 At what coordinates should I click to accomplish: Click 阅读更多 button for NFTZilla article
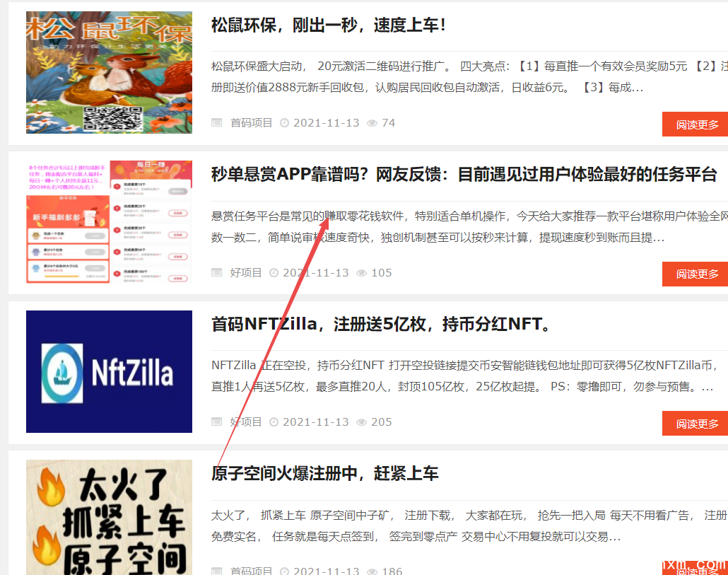pos(695,424)
